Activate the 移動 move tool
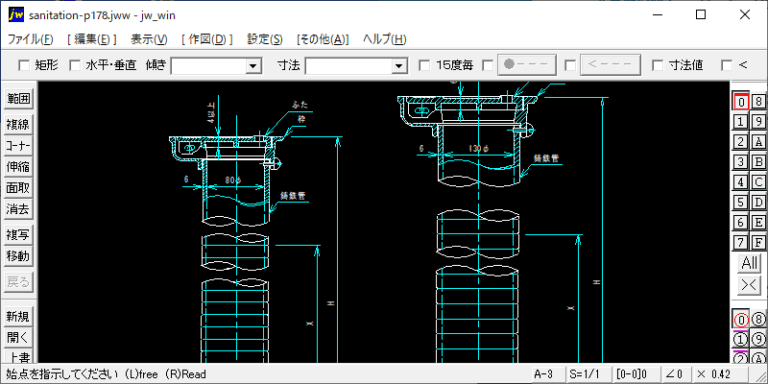The width and height of the screenshot is (768, 384). 18,256
